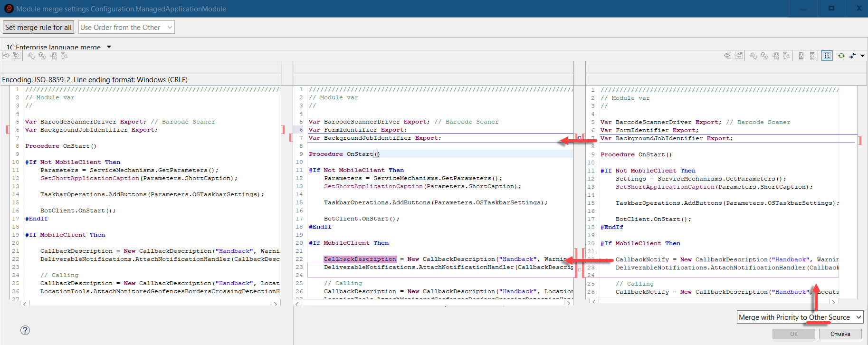The height and width of the screenshot is (345, 868).
Task: Click 'Procedure OnStart()' line in middle pane
Action: [344, 154]
